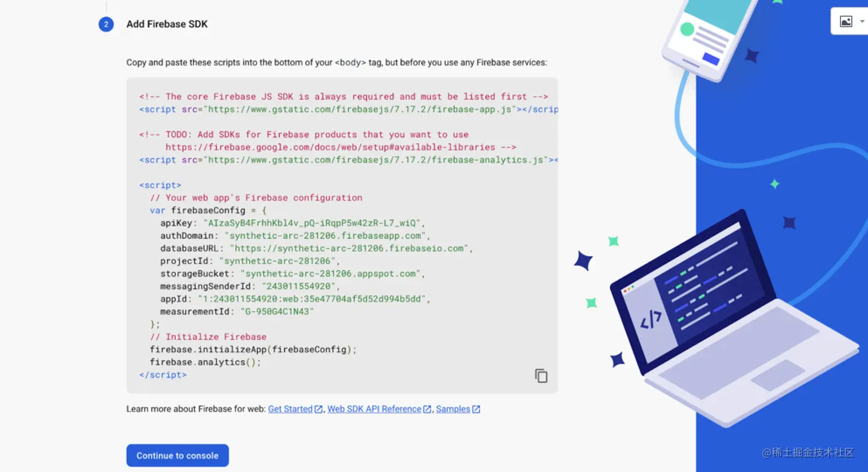Click the firebase.initializeApp(firebaseConfig) line
The height and width of the screenshot is (472, 868).
[253, 349]
